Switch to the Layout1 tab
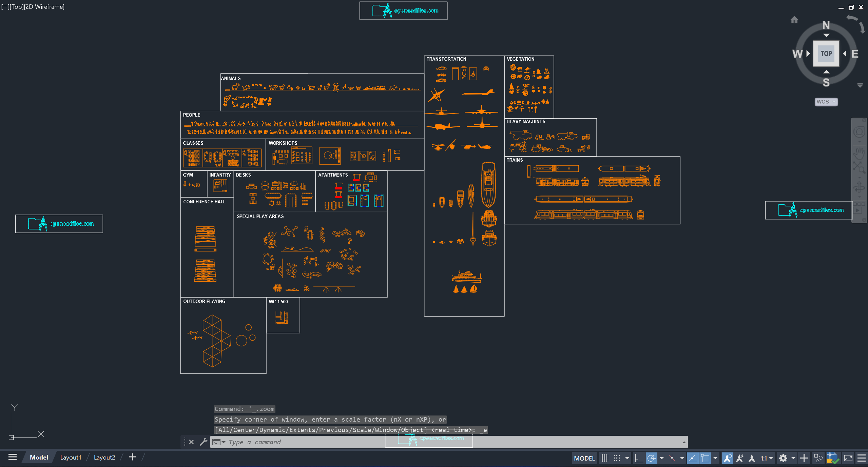The width and height of the screenshot is (868, 467). pyautogui.click(x=71, y=458)
